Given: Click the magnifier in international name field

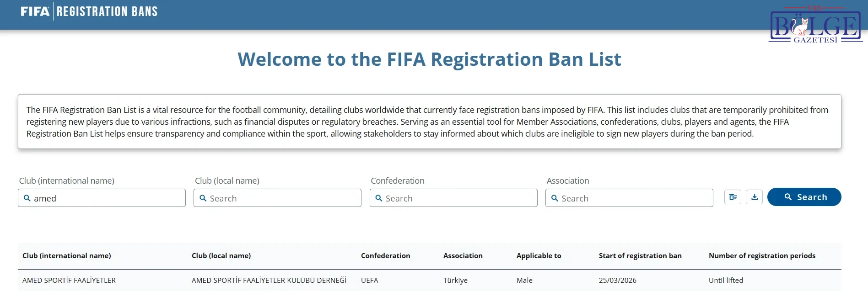Looking at the screenshot, I should click(27, 198).
